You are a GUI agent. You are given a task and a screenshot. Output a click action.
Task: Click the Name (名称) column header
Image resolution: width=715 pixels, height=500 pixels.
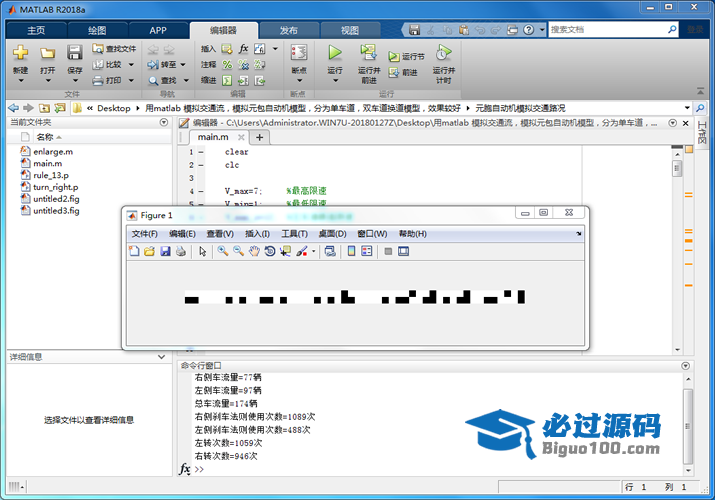(45, 137)
